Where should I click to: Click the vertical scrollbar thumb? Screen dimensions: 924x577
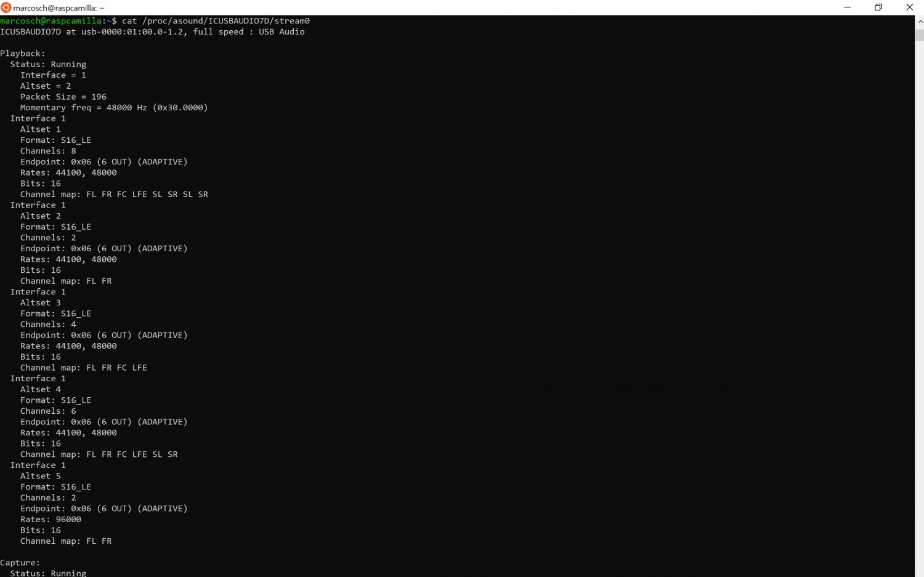click(x=920, y=34)
